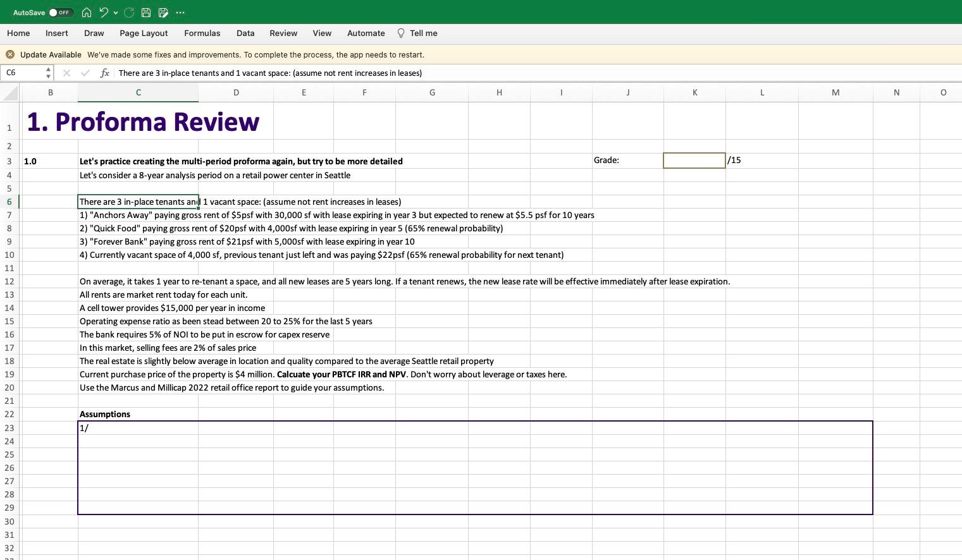Redo the last action

point(128,12)
